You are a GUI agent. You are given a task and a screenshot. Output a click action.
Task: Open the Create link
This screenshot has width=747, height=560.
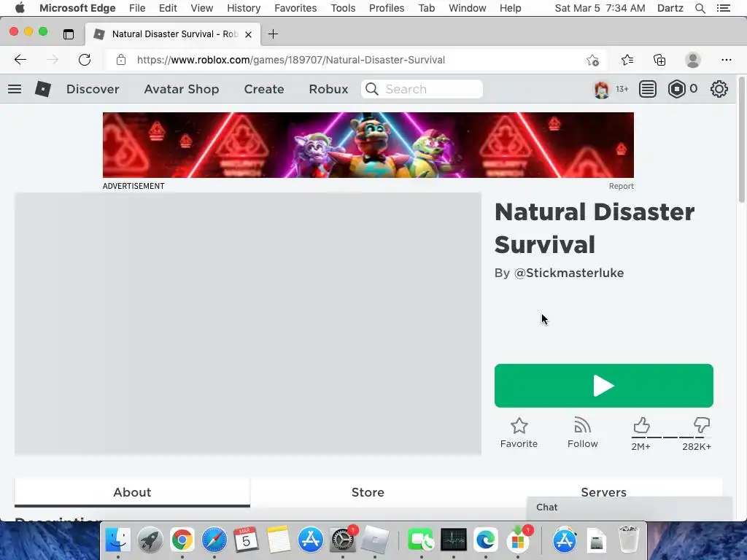point(264,89)
